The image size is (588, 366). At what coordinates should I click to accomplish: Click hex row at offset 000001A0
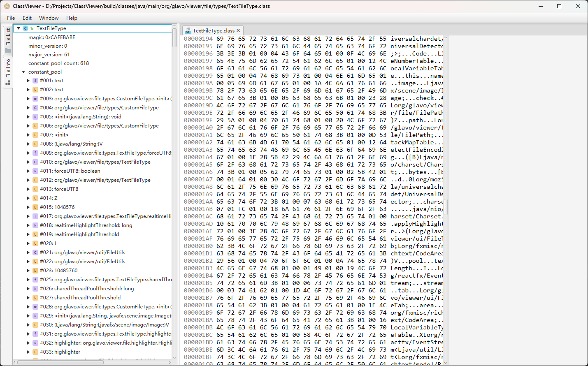pos(313,127)
